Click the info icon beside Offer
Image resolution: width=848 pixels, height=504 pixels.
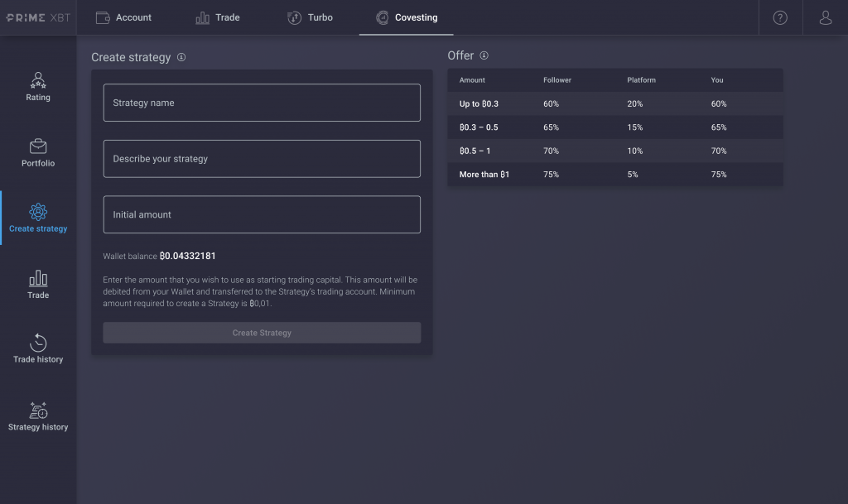(484, 55)
